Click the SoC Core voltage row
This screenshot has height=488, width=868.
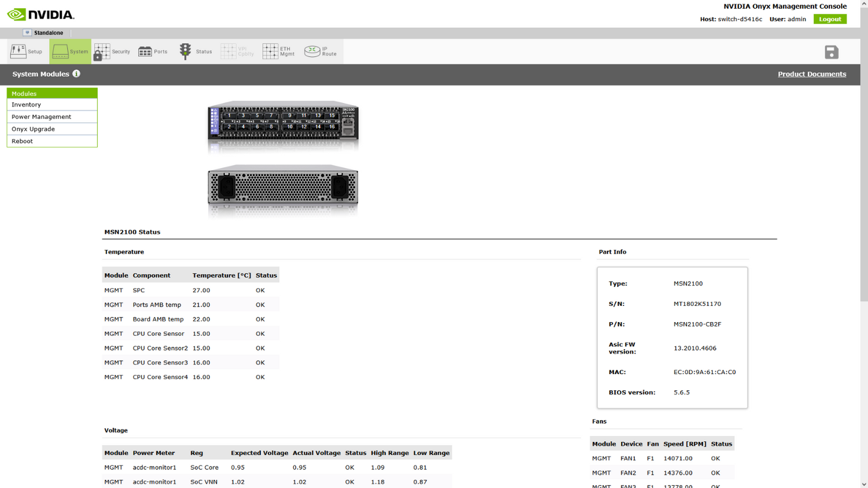point(277,467)
